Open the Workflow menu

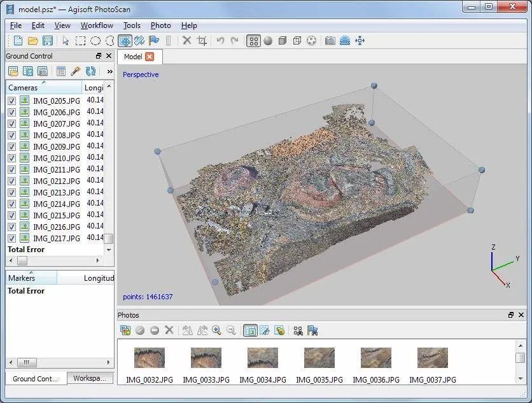[x=97, y=25]
